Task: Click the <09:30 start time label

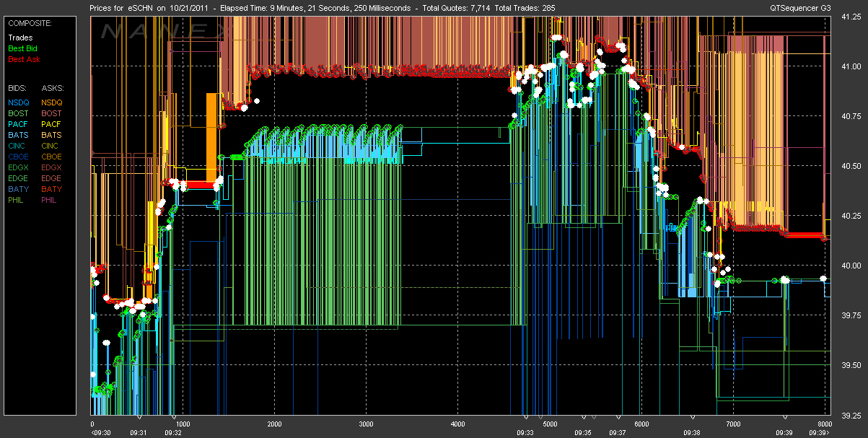Action: point(101,433)
